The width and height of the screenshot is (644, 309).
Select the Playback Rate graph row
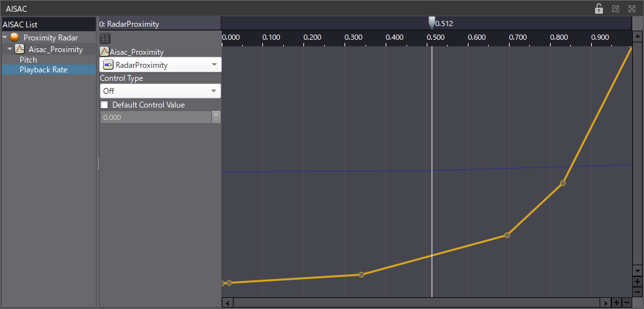(49, 70)
